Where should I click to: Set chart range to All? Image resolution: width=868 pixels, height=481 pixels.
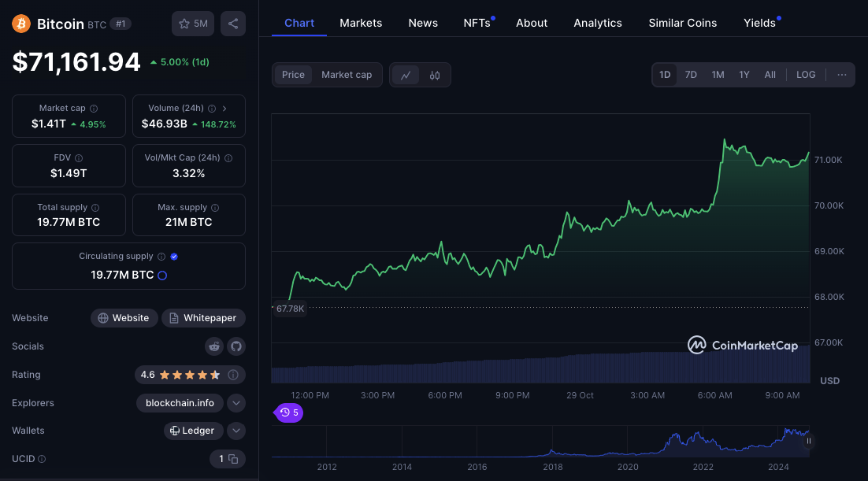(x=770, y=75)
